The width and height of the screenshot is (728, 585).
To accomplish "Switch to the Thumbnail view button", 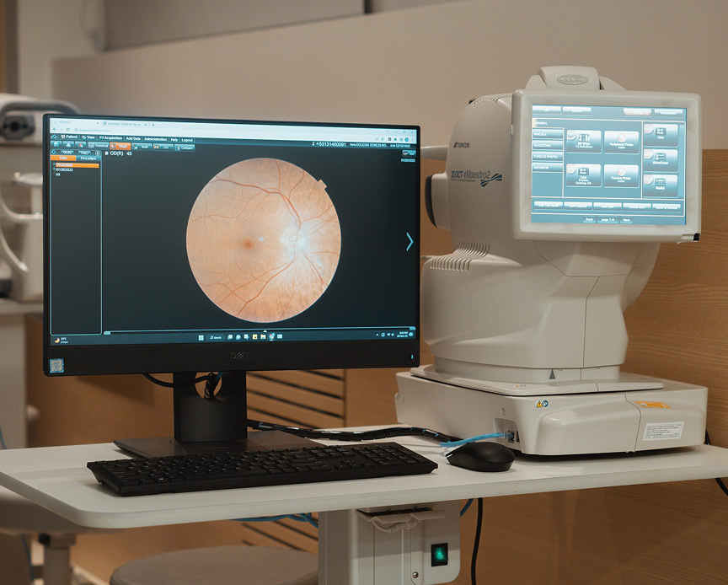I will [100, 146].
